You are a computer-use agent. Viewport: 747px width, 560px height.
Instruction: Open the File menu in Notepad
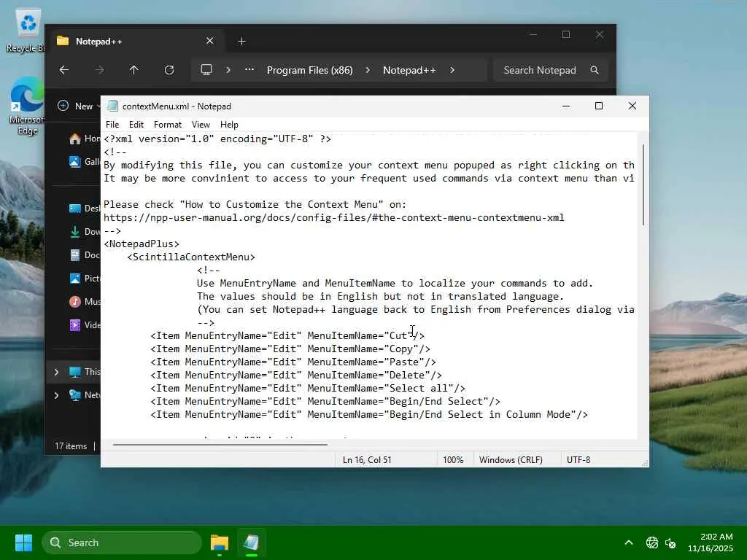[112, 125]
